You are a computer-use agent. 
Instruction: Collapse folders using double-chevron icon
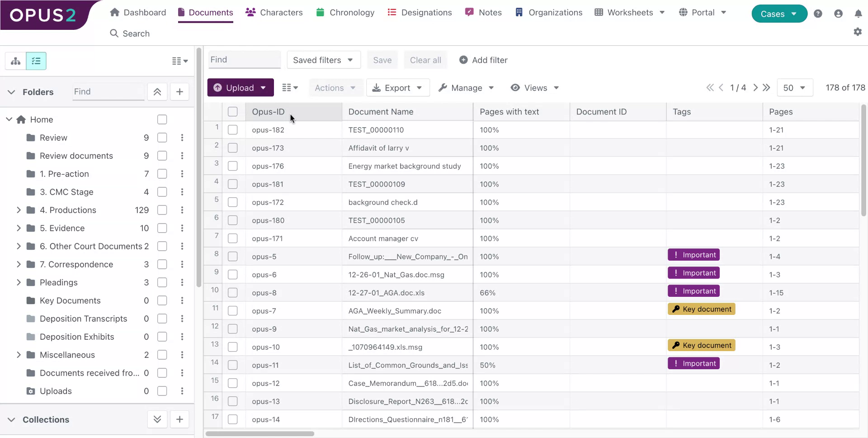pyautogui.click(x=157, y=91)
